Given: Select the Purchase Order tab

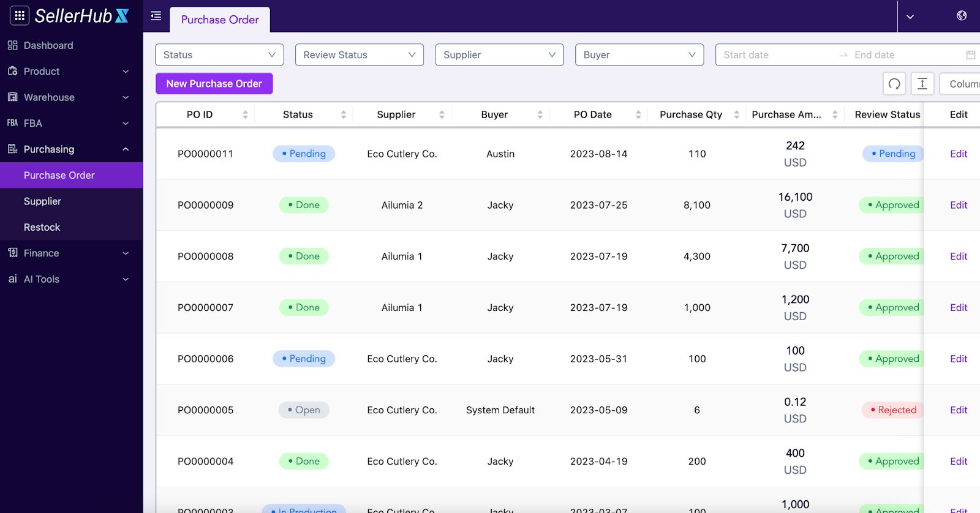Looking at the screenshot, I should pos(220,20).
